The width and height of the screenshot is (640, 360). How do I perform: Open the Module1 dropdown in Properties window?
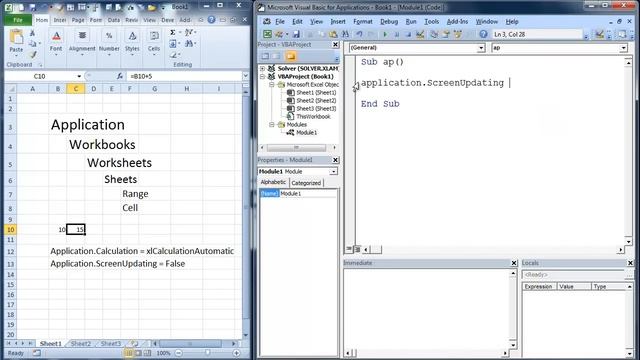click(333, 172)
